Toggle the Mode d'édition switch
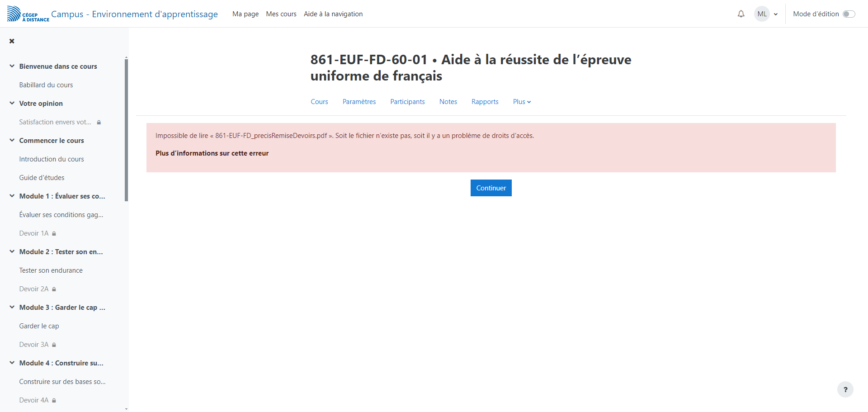The width and height of the screenshot is (868, 412). [849, 14]
